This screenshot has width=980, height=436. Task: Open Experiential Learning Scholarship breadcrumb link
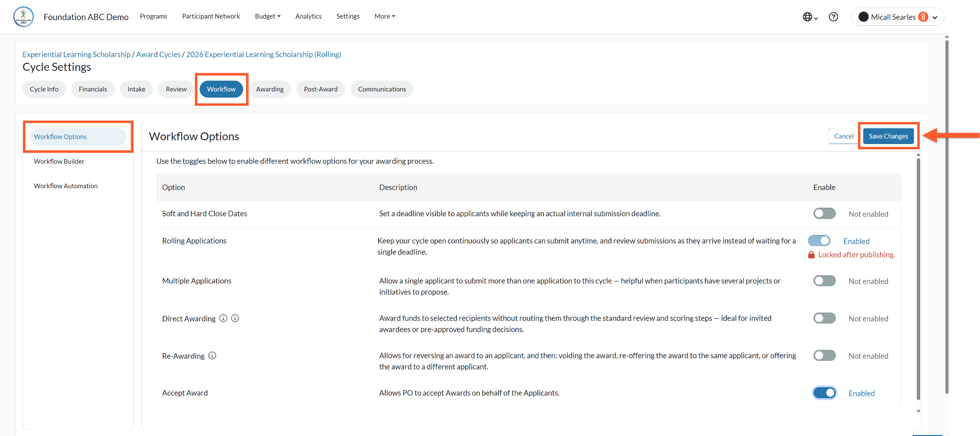[77, 55]
